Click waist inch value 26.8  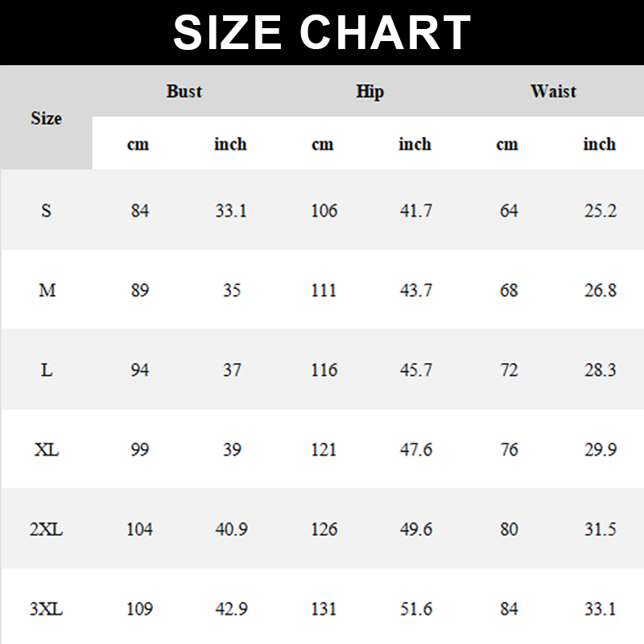pos(601,290)
